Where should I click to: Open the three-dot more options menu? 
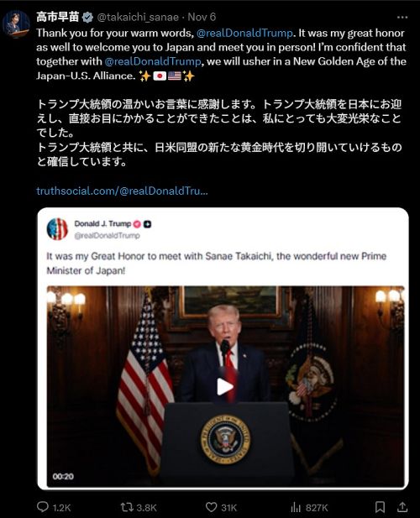point(402,17)
